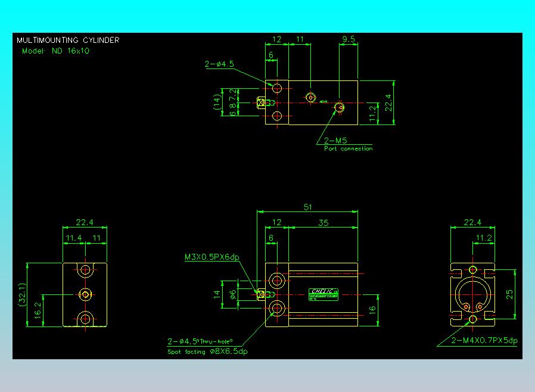Image resolution: width=535 pixels, height=392 pixels.
Task: Click the 22.4 dimension above the circular bore view
Action: [x=472, y=222]
